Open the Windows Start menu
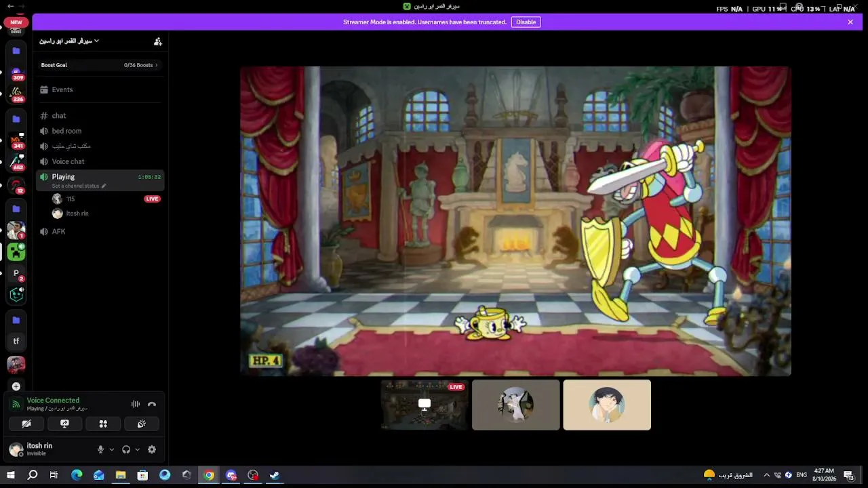The image size is (868, 488). tap(11, 475)
